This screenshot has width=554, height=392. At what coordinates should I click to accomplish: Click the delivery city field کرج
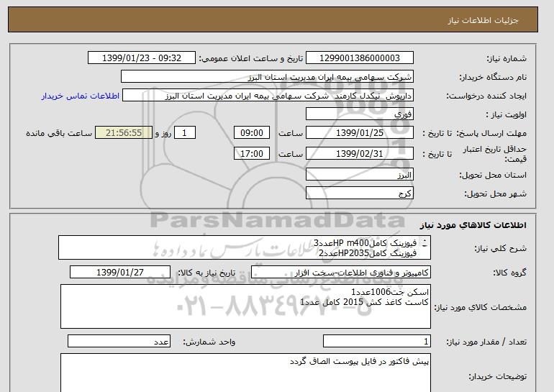(359, 193)
